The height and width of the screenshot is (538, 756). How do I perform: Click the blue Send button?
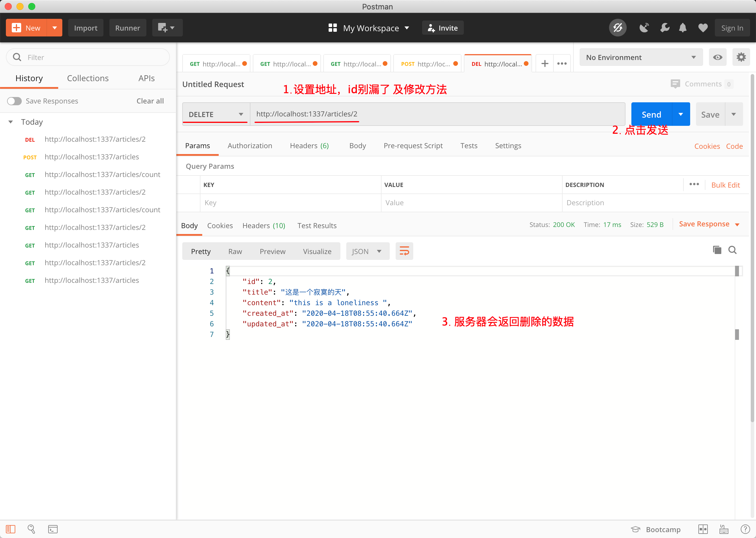pos(651,114)
